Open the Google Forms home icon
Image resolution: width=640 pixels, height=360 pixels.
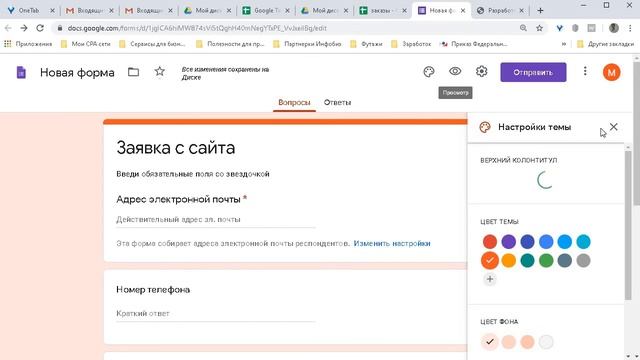[x=21, y=72]
